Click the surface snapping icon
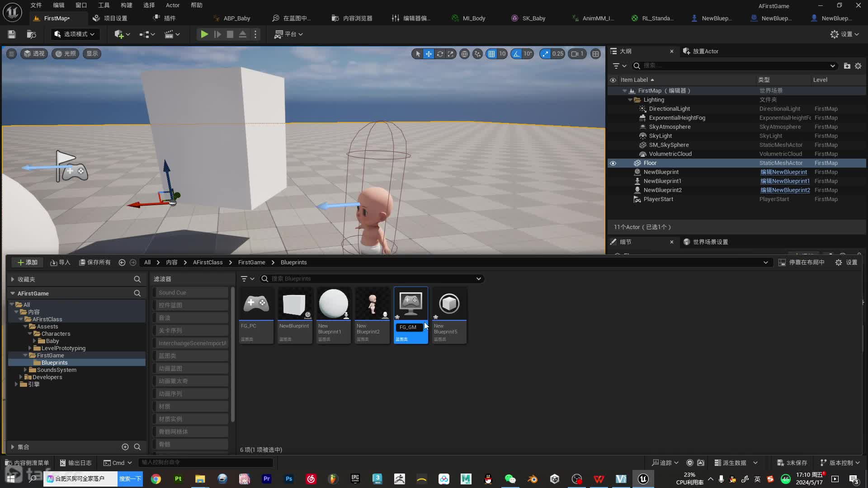The image size is (868, 488). pyautogui.click(x=477, y=54)
